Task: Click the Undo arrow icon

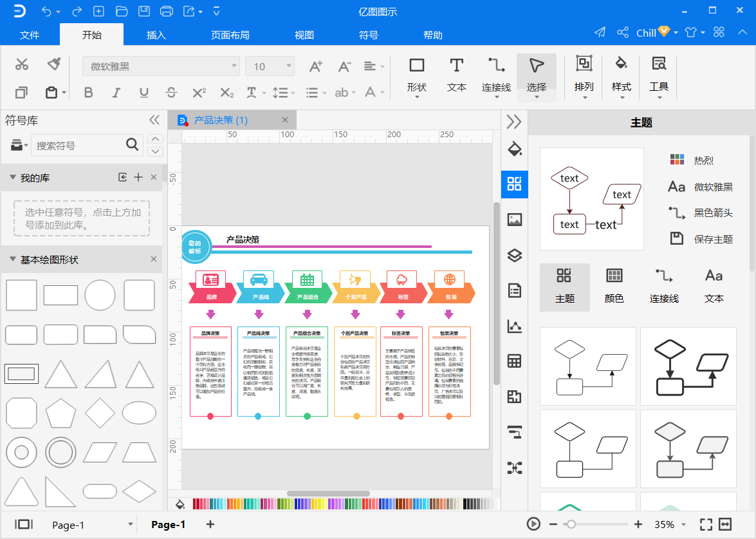Action: [46, 11]
